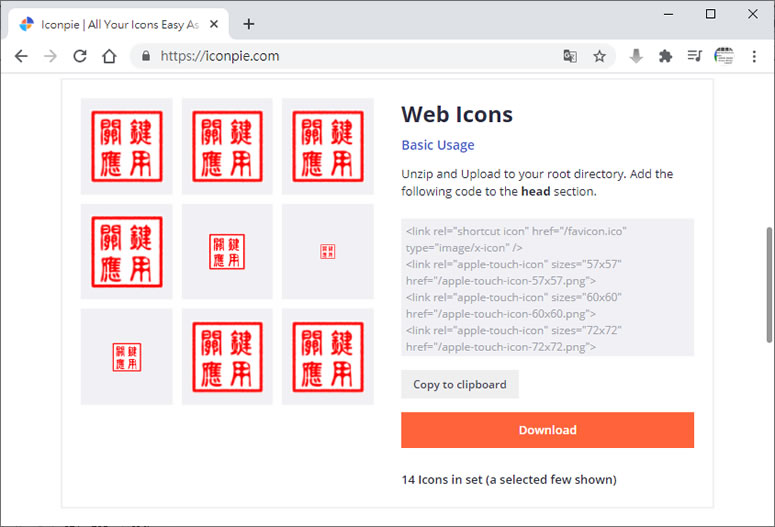Screen dimensions: 775x527
Task: Bookmark this page with the star icon
Action: pyautogui.click(x=599, y=57)
